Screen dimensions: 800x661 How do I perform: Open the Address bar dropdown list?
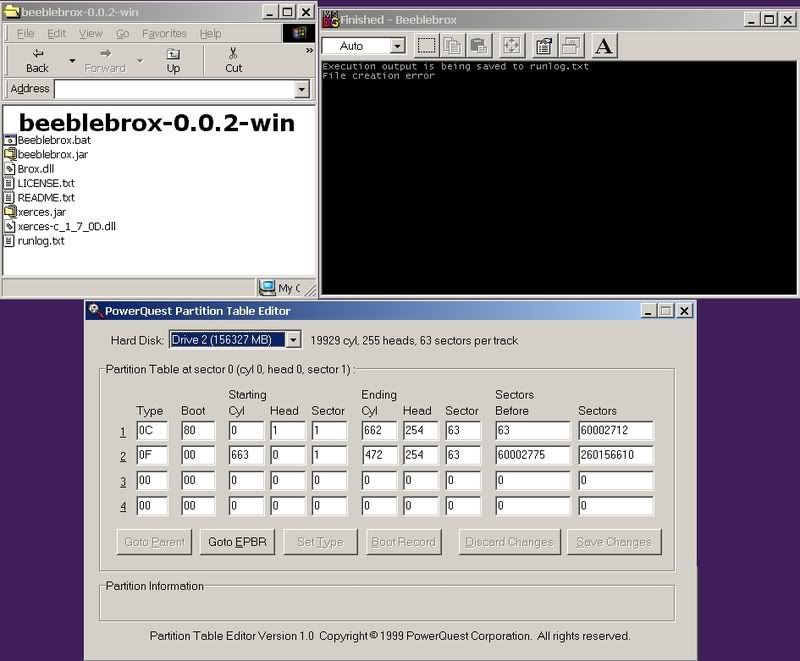[301, 89]
